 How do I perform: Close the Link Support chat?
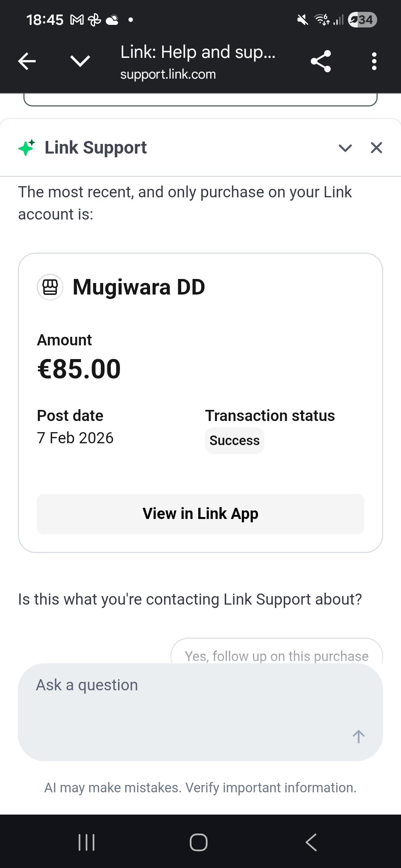point(376,148)
